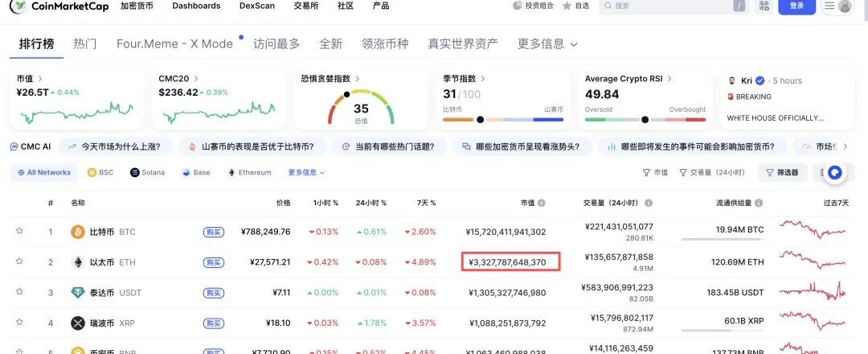868x354 pixels.
Task: Click 购买 button for 瑞波币
Action: (x=214, y=323)
